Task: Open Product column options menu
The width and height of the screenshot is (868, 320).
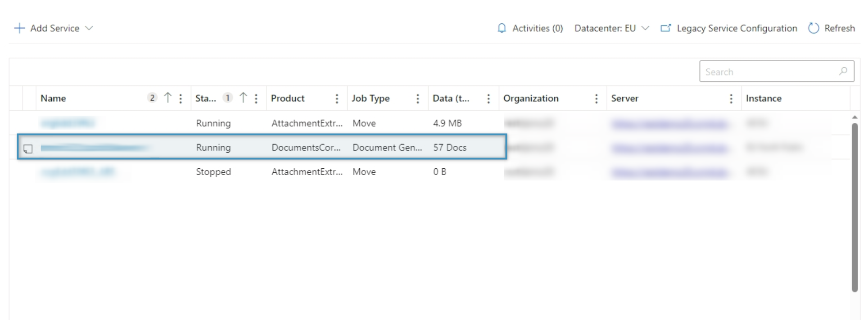Action: 337,99
